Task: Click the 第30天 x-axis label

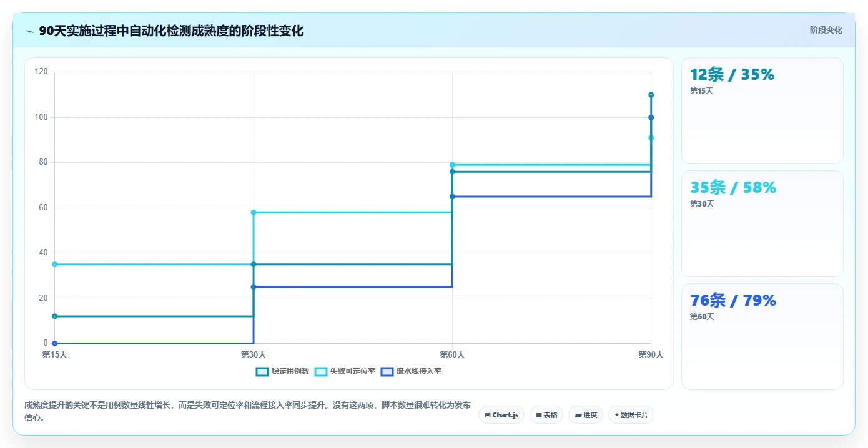Action: (254, 354)
